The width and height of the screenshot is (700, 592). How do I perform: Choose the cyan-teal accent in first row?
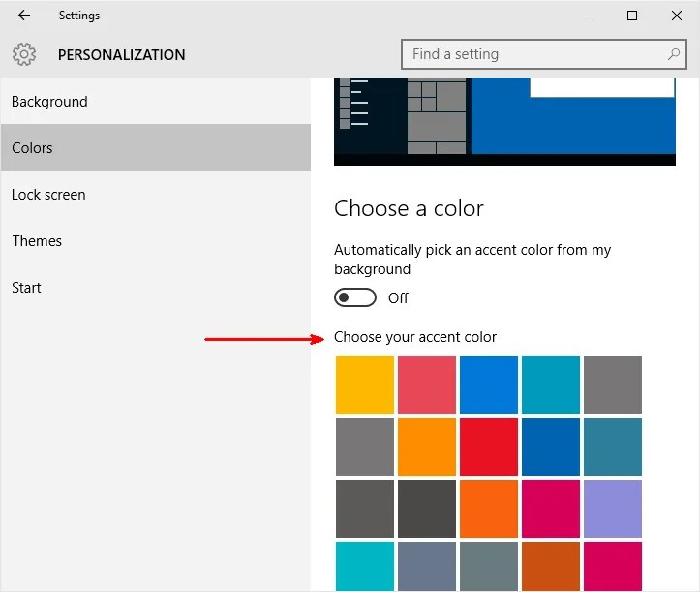(x=551, y=385)
